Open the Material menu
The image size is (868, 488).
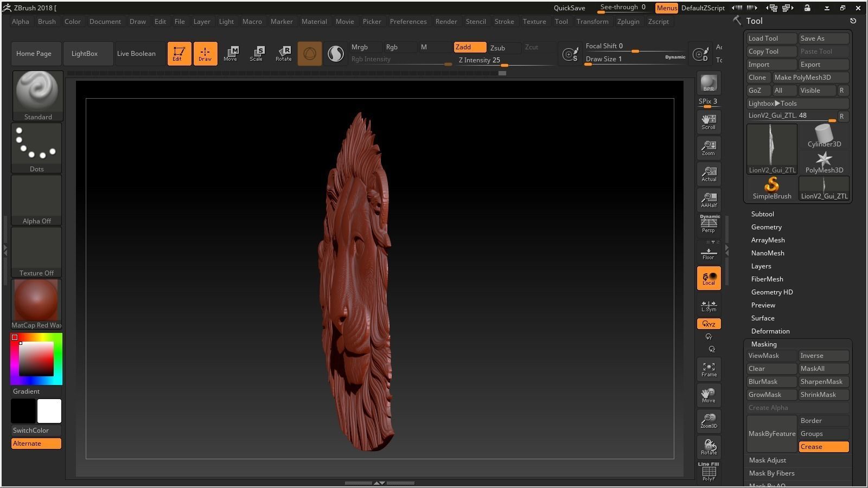pos(314,22)
